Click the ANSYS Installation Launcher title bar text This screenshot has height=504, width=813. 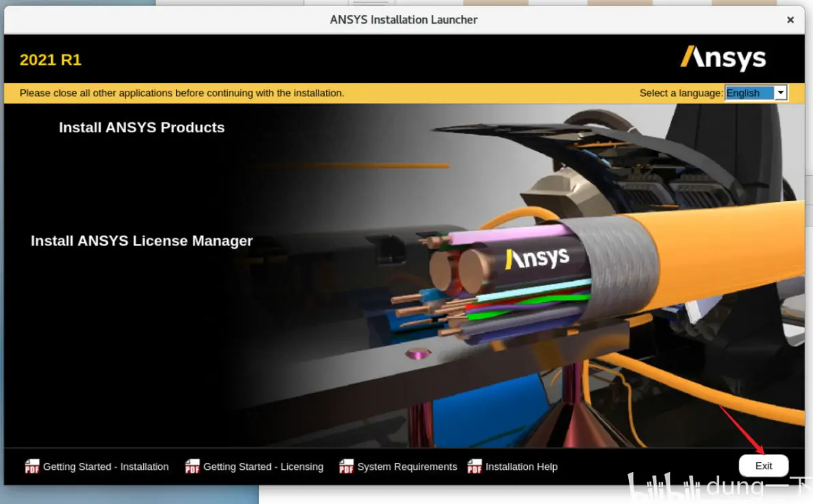click(404, 20)
